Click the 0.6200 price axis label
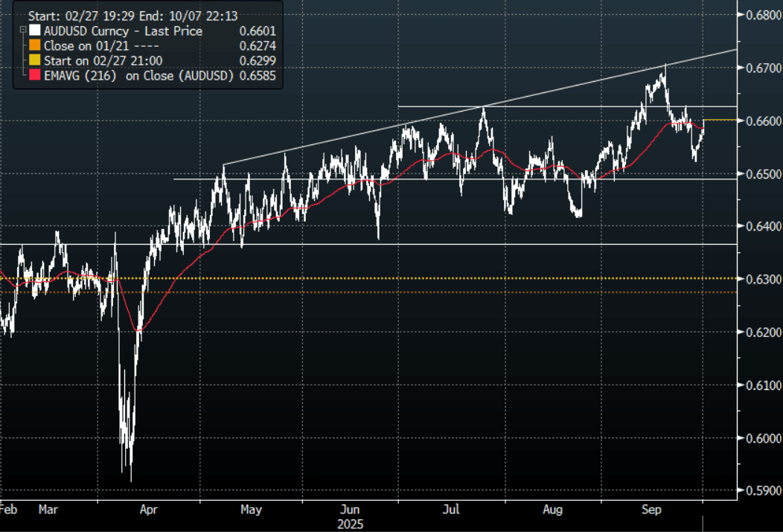 (x=764, y=333)
